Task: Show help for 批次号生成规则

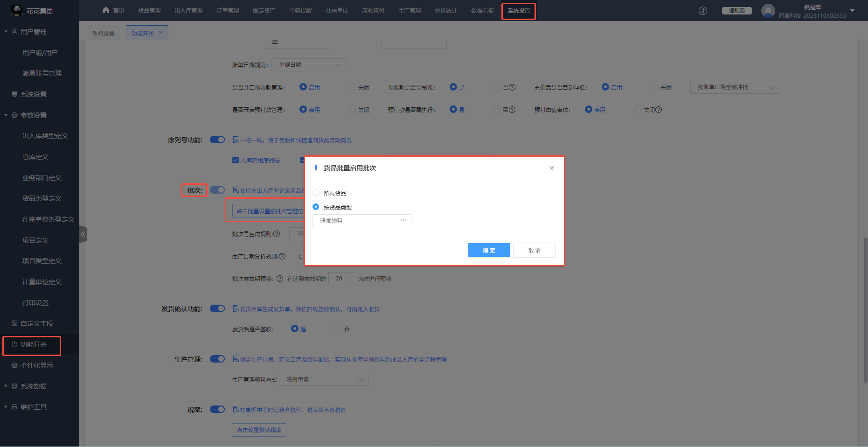Action: 277,234
